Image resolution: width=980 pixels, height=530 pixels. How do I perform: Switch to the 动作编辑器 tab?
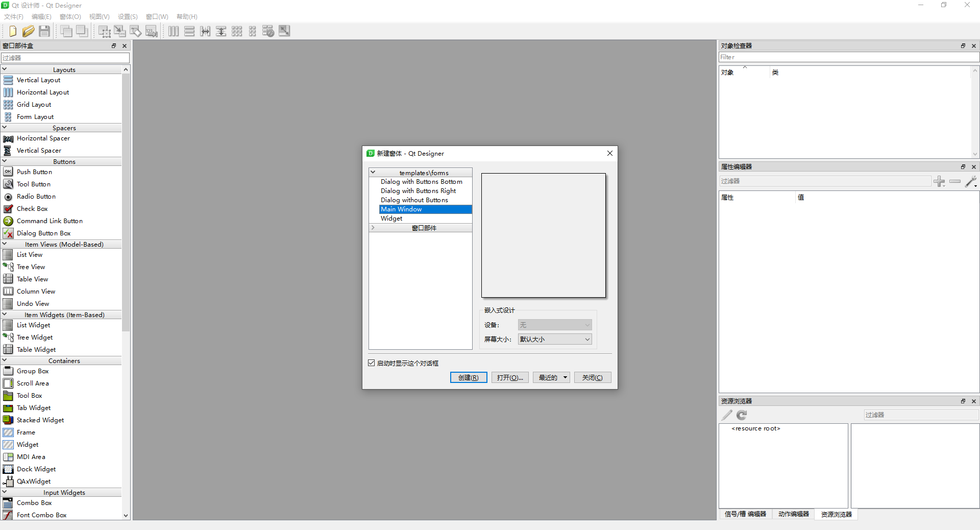pos(793,515)
